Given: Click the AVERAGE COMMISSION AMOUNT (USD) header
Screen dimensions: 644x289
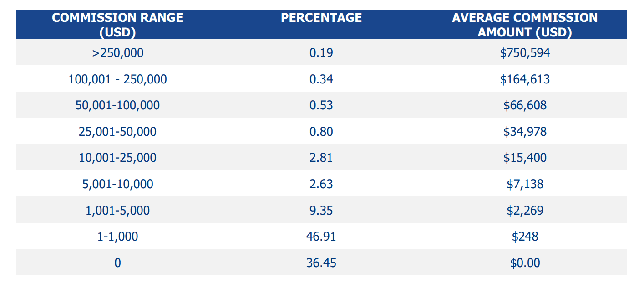Looking at the screenshot, I should point(525,25).
